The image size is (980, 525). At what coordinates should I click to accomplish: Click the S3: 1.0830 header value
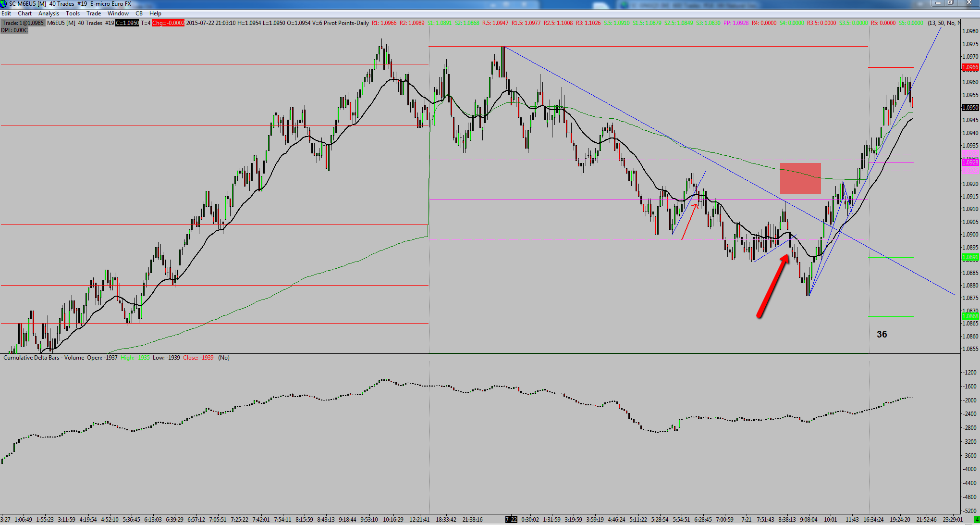point(708,23)
